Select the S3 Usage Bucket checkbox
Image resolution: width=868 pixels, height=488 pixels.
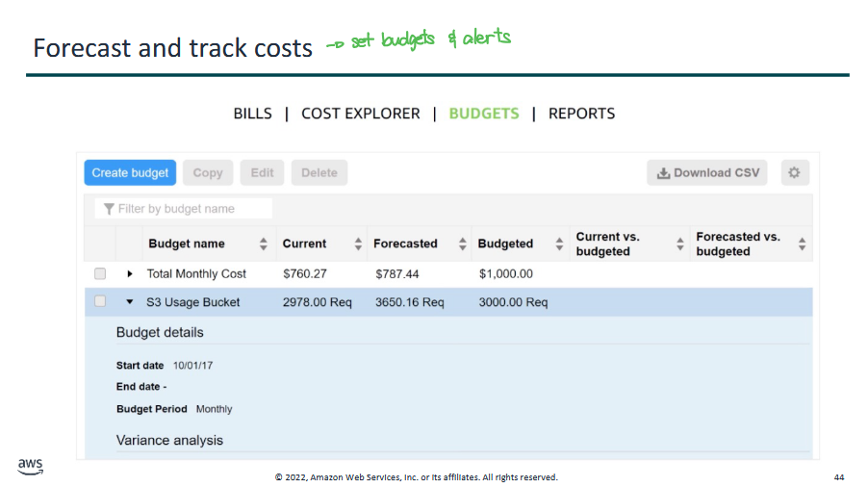coord(100,302)
